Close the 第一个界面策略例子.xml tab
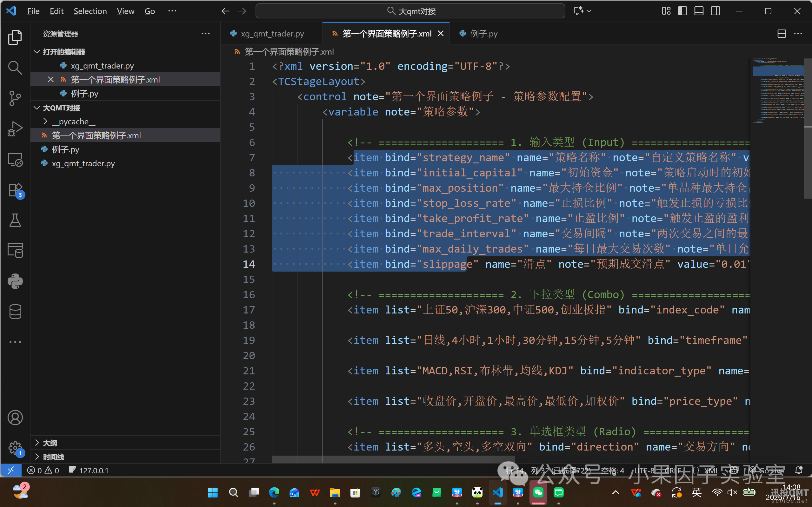This screenshot has width=812, height=507. click(441, 34)
